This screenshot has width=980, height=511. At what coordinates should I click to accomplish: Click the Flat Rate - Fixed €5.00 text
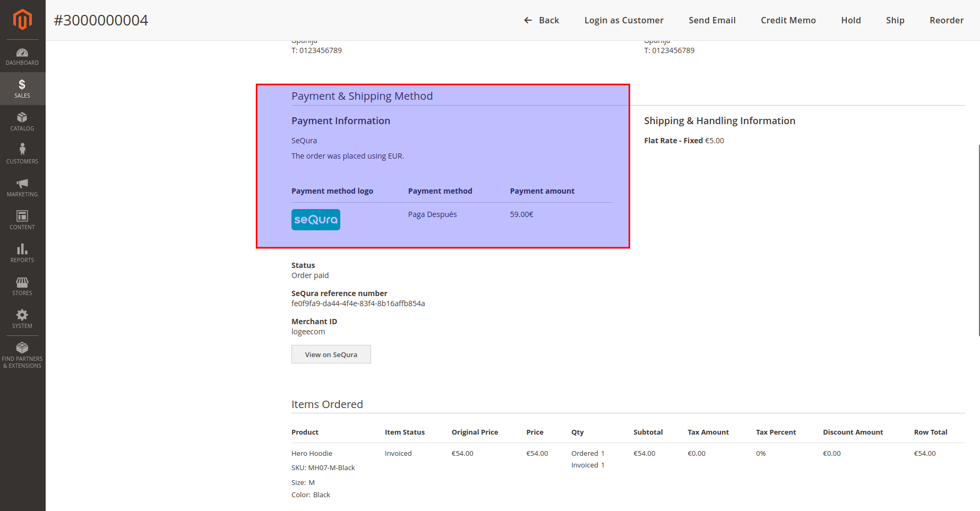tap(684, 141)
